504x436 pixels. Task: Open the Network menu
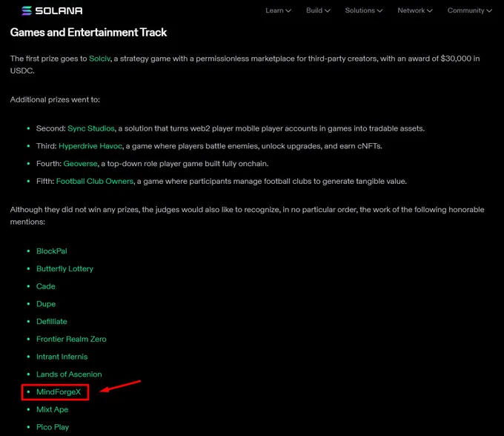point(415,10)
